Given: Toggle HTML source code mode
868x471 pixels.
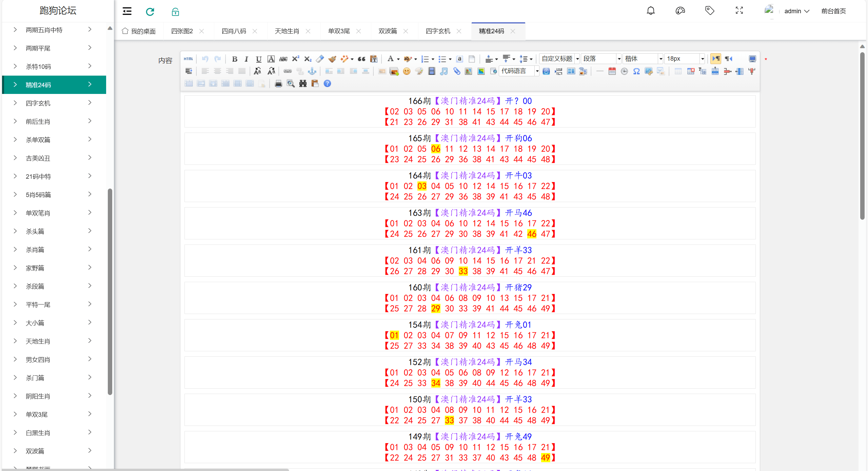Looking at the screenshot, I should [x=189, y=59].
